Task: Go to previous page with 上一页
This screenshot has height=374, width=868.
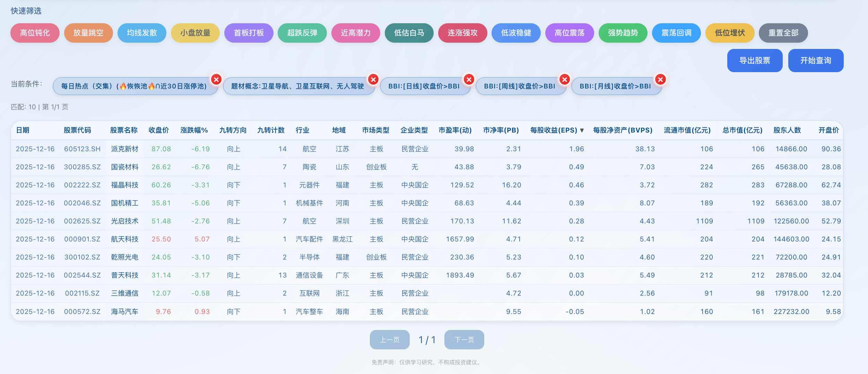Action: pyautogui.click(x=389, y=340)
